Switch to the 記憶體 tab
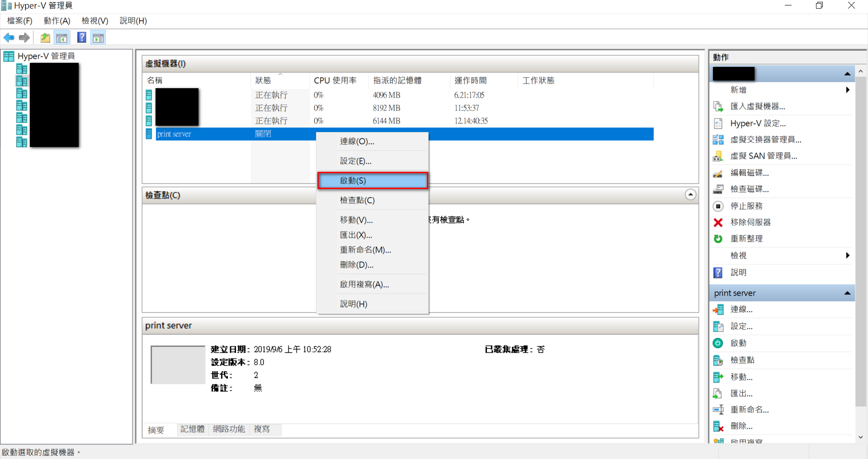Screen dimensions: 868x459 pyautogui.click(x=193, y=429)
